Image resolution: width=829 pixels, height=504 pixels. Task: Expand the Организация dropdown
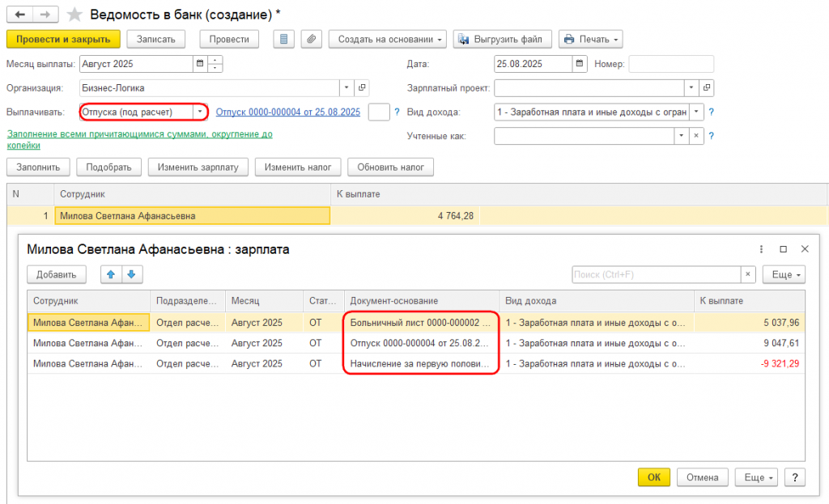tap(346, 87)
